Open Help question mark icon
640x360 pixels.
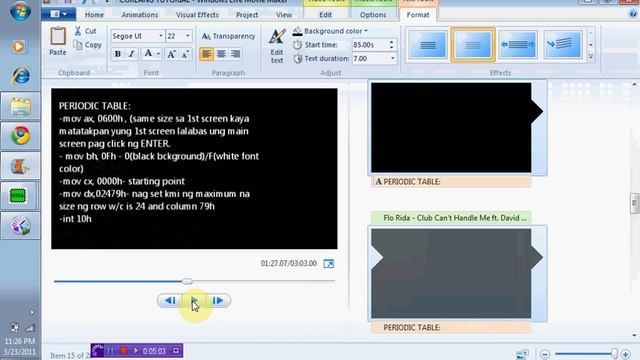(x=633, y=13)
